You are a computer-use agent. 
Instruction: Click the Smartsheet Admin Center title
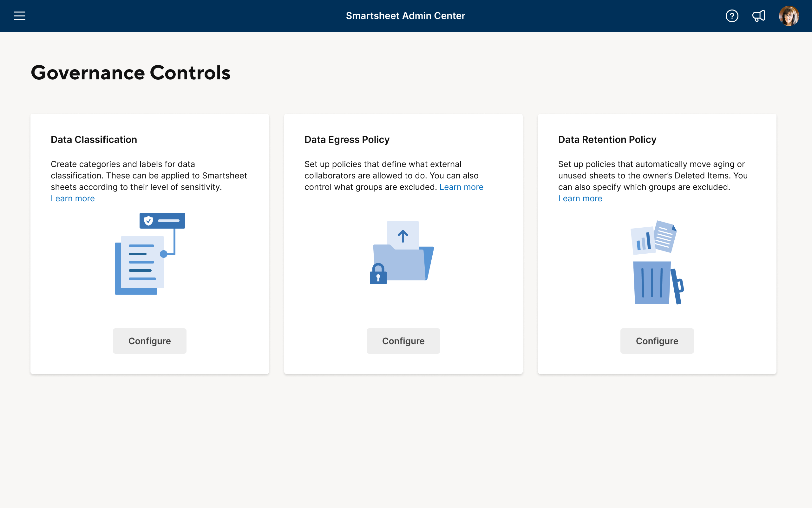(406, 16)
